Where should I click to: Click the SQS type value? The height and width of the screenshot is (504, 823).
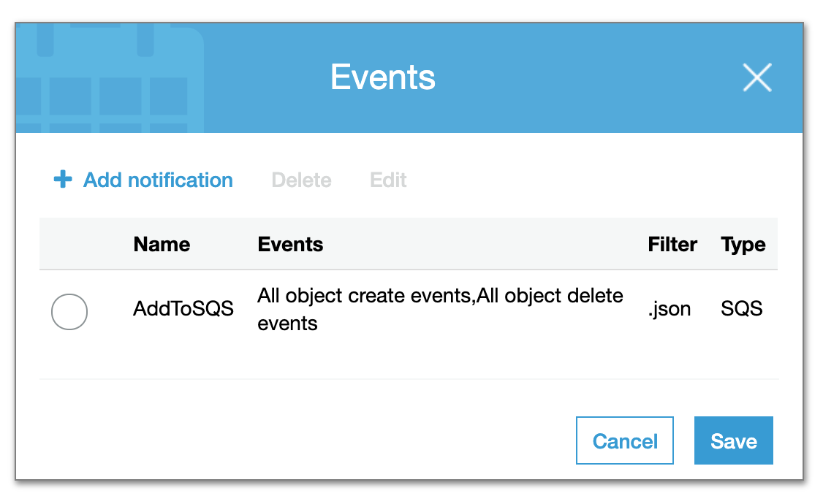point(741,308)
